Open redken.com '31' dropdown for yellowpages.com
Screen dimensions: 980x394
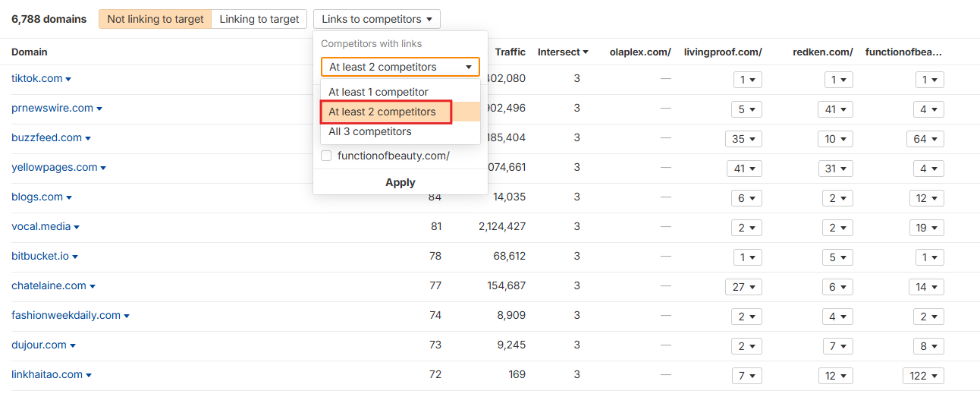point(835,169)
